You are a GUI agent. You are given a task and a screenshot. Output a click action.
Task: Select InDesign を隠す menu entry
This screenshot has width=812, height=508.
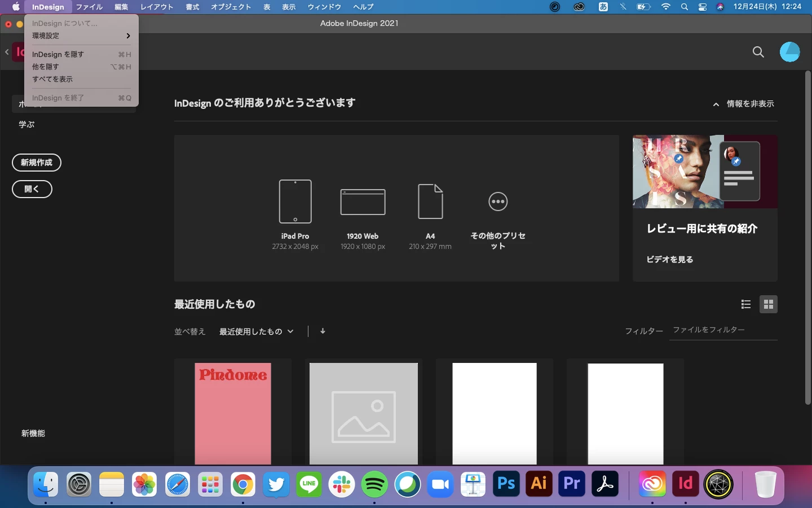coord(81,54)
